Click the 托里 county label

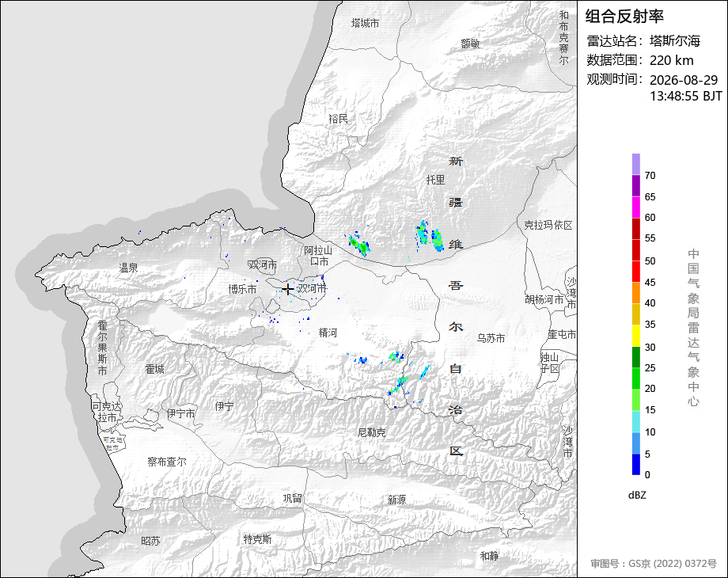pos(435,180)
